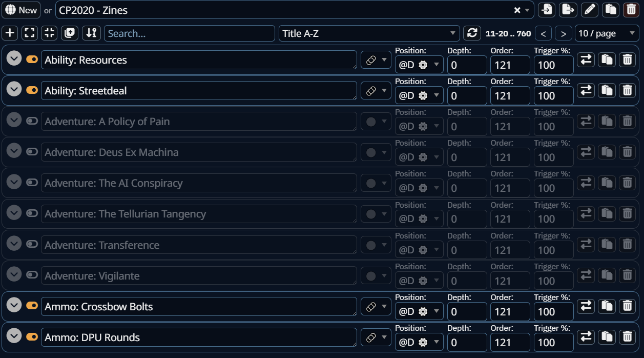Expand all entries icon

30,33
